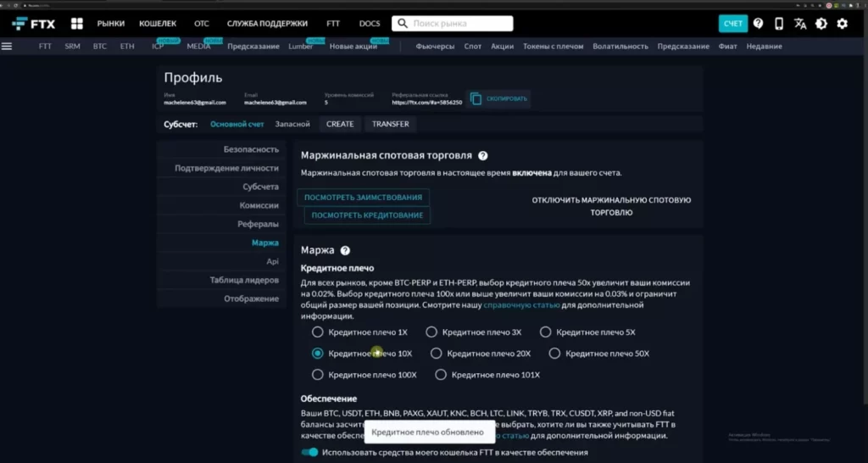Viewport: 868px width, 463px height.
Task: Open OTC in top navigation
Action: coord(202,24)
